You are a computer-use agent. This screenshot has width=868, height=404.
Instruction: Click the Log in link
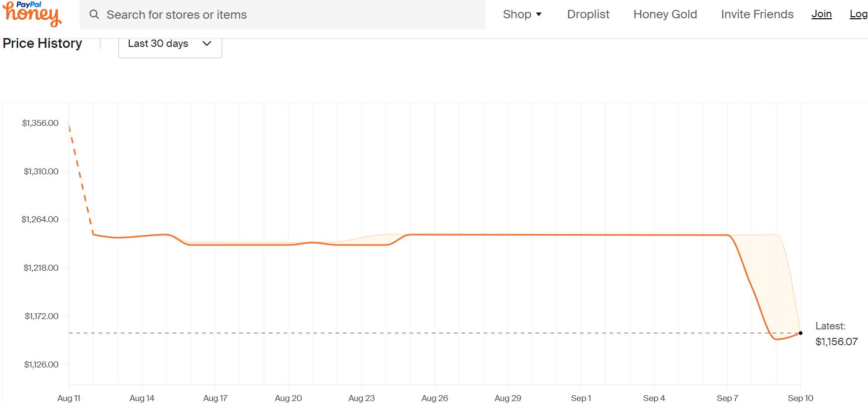[x=859, y=14]
